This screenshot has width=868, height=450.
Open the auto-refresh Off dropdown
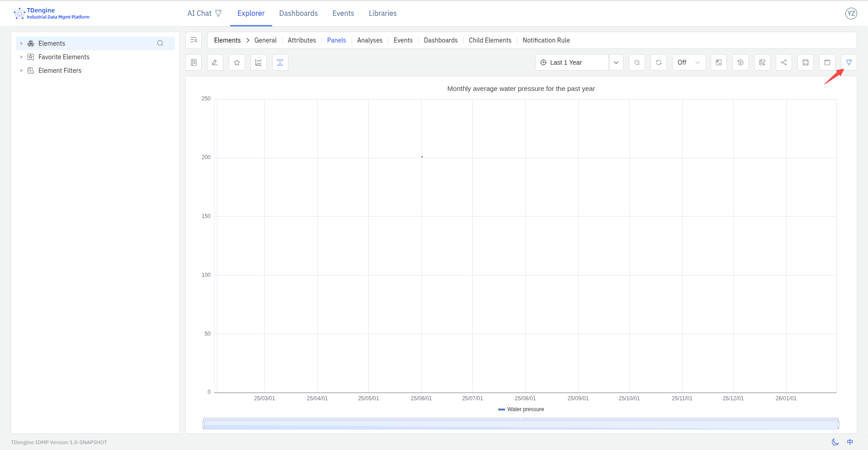pyautogui.click(x=688, y=62)
